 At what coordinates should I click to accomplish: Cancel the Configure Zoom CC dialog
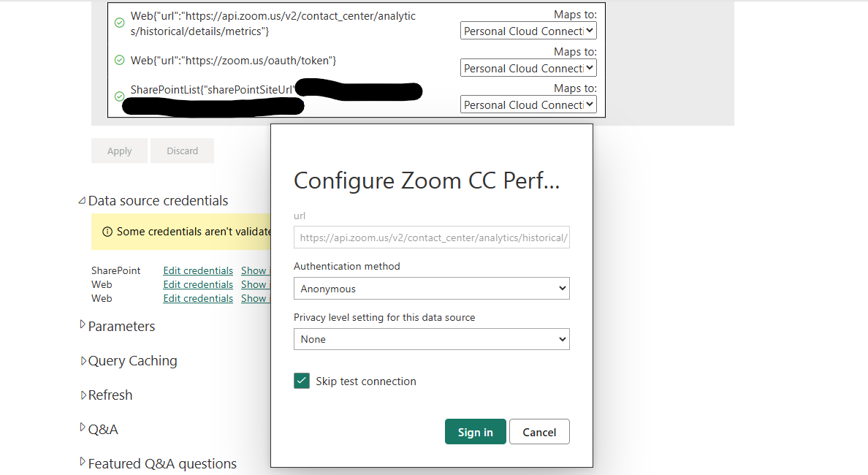(x=539, y=432)
